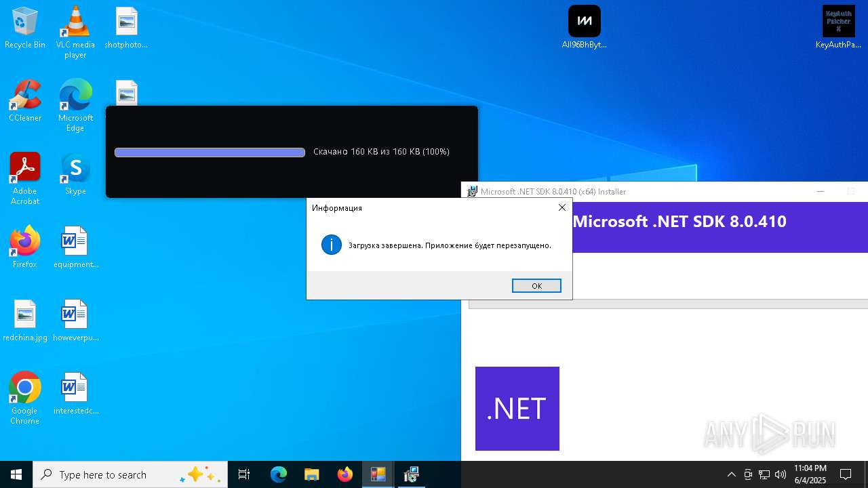Click the taskbar search box
Viewport: 868px width, 488px height.
pos(130,474)
